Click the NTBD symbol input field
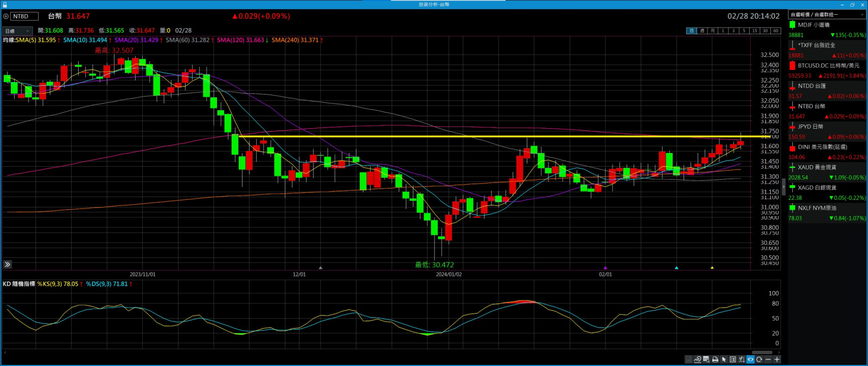 pyautogui.click(x=24, y=16)
